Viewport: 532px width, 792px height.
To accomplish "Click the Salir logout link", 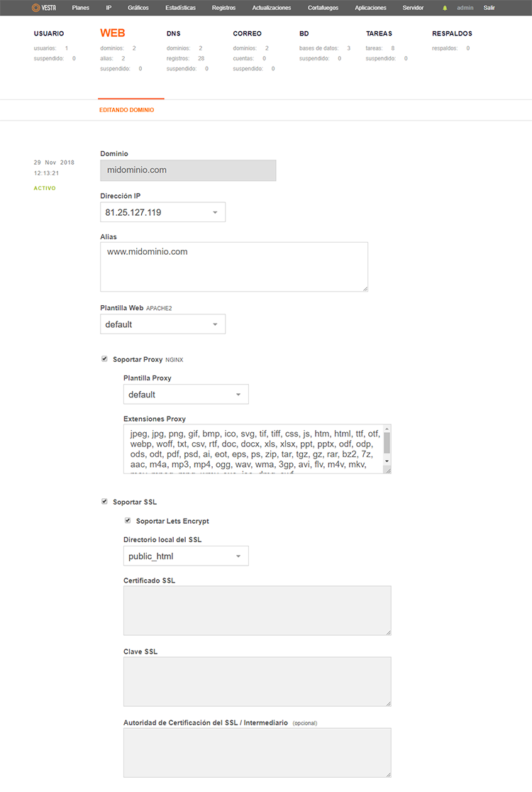I will point(489,8).
